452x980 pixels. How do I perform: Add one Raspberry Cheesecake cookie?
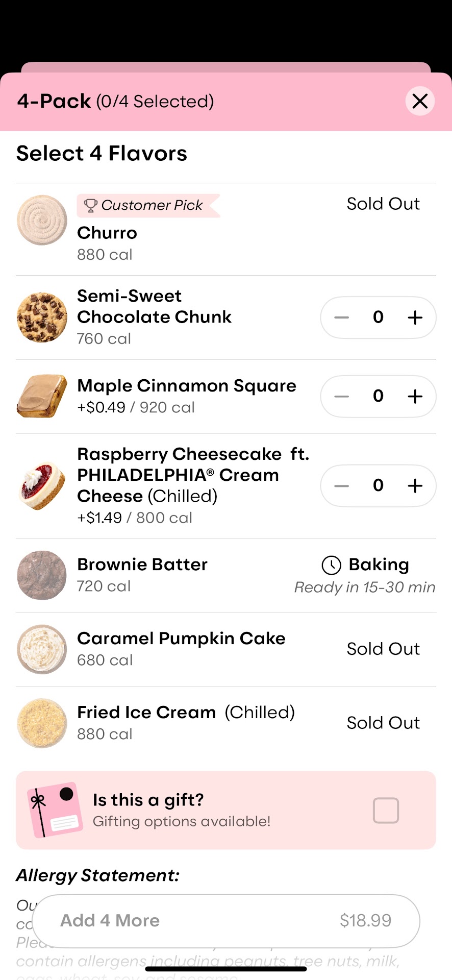click(415, 486)
